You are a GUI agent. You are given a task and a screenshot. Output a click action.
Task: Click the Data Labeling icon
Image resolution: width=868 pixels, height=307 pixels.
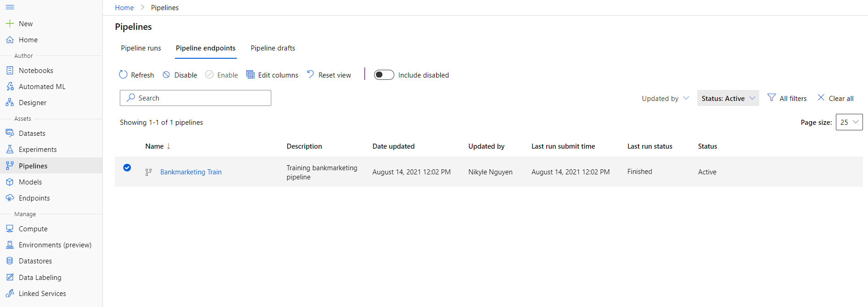click(x=10, y=277)
